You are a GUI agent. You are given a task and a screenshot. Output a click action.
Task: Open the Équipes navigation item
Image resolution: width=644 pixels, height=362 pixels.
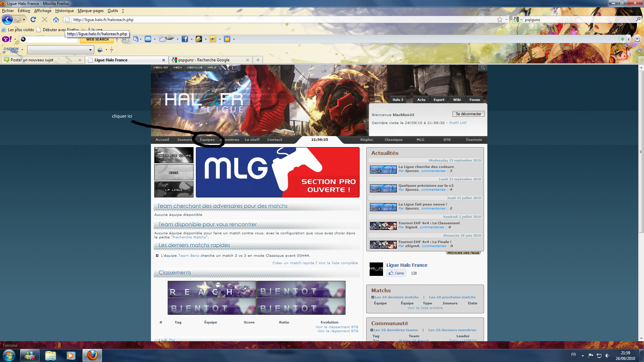[207, 140]
